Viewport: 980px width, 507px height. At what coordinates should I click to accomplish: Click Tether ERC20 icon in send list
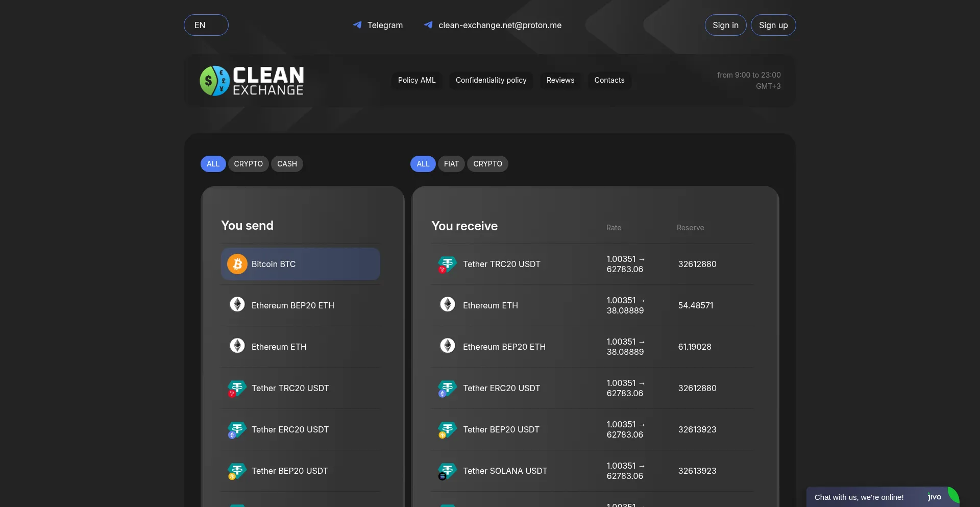(x=237, y=430)
